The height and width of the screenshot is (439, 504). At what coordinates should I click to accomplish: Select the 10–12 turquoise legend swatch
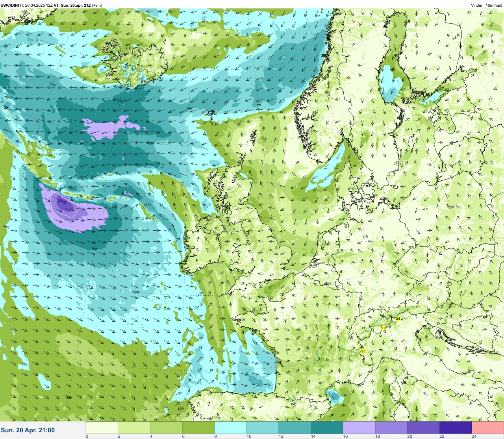point(263,428)
